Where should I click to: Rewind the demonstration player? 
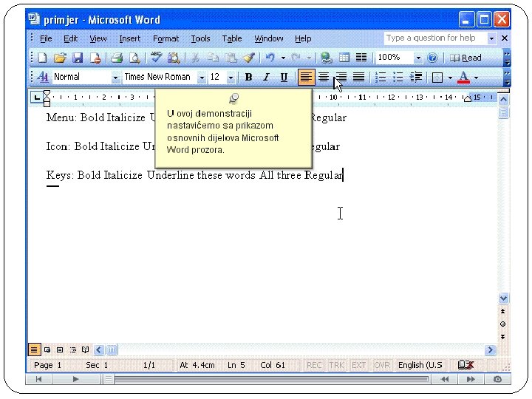[445, 379]
